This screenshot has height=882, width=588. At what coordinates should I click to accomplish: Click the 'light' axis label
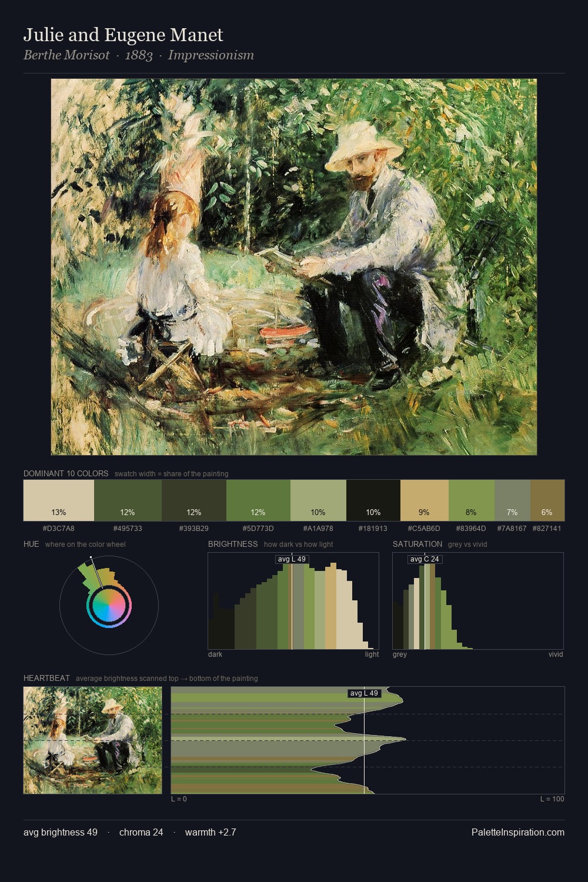372,654
